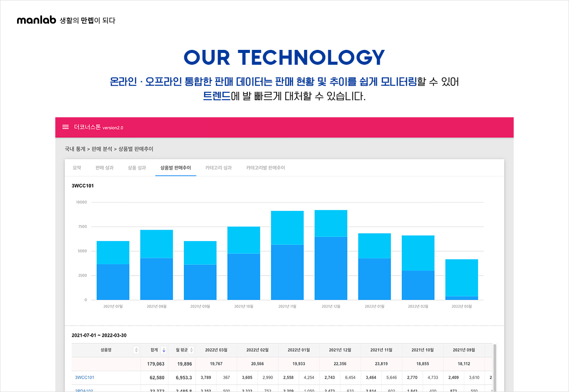
Task: Select the 2021년 11월 column header
Action: coord(381,350)
